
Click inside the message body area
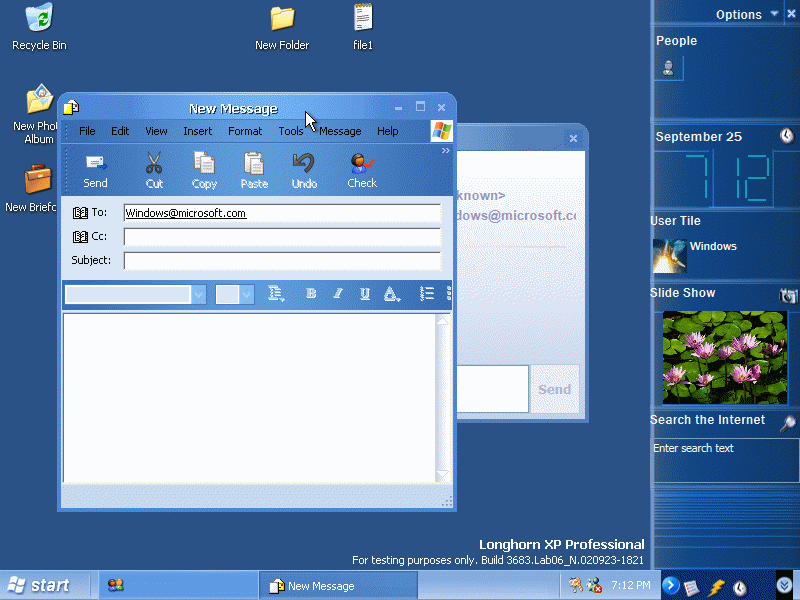249,398
